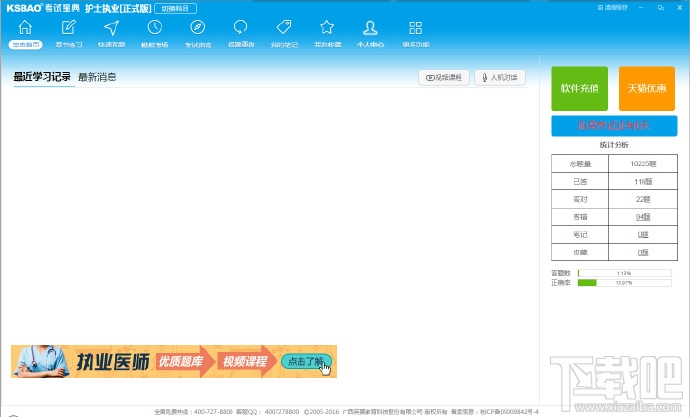Screen dimensions: 690x417
Task: Click the hotline 400-727-8800 footer text
Action: 193,412
